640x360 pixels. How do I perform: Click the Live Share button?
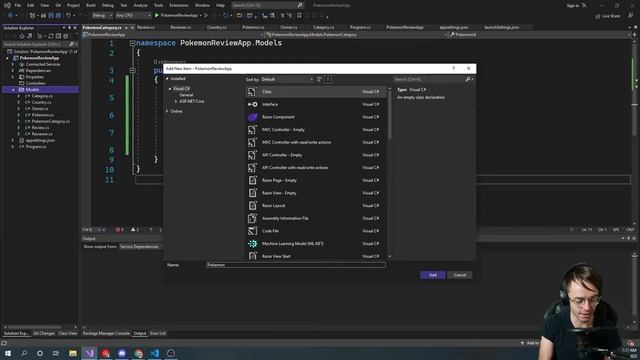pos(608,16)
